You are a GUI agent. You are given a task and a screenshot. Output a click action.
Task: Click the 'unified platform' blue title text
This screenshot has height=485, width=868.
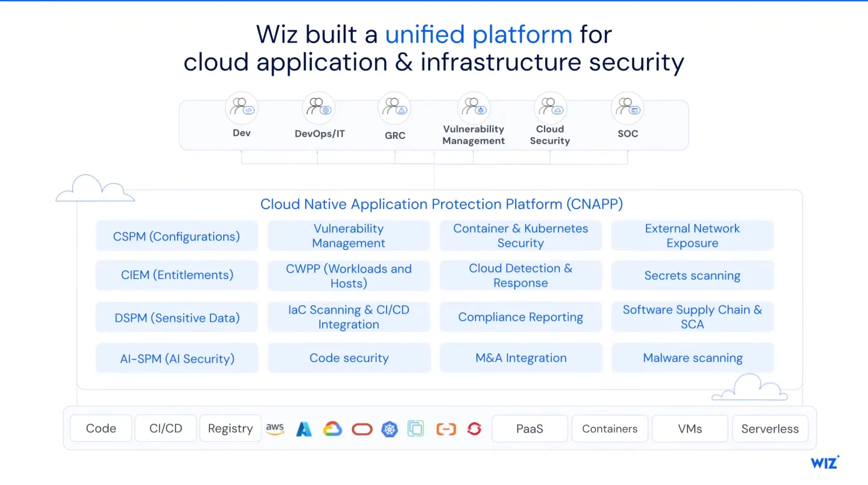[x=478, y=35]
